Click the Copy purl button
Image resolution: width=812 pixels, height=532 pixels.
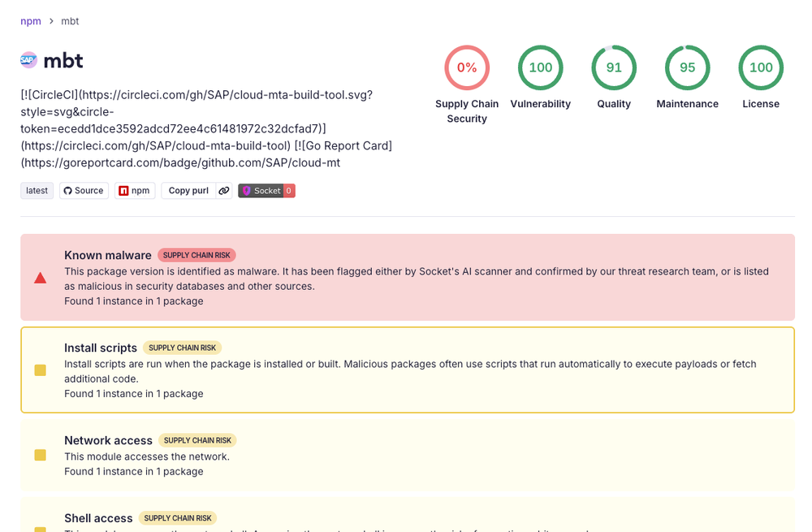[x=188, y=190]
